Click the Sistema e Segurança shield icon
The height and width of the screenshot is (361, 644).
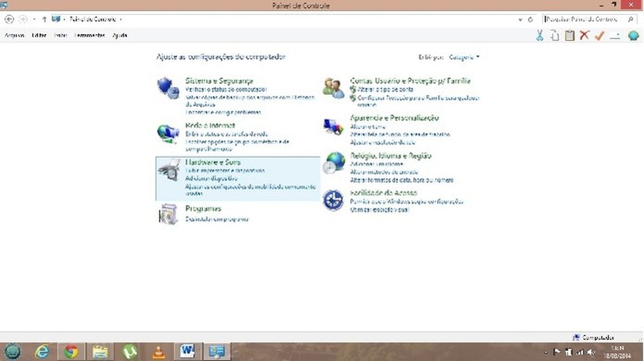point(168,88)
